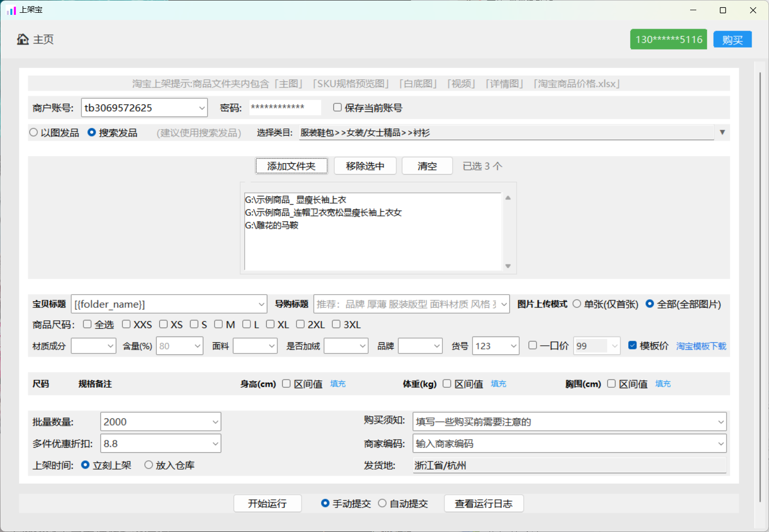The image size is (769, 532).
Task: Select 搜索发品 radio option
Action: [92, 132]
